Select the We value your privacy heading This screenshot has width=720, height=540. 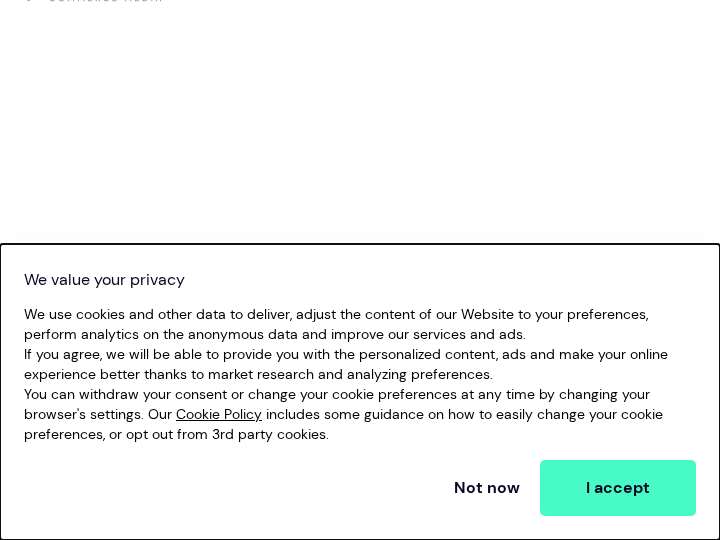[104, 280]
